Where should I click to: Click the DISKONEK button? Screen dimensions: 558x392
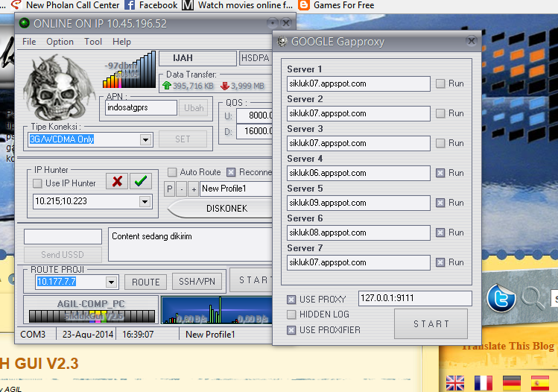click(x=221, y=209)
